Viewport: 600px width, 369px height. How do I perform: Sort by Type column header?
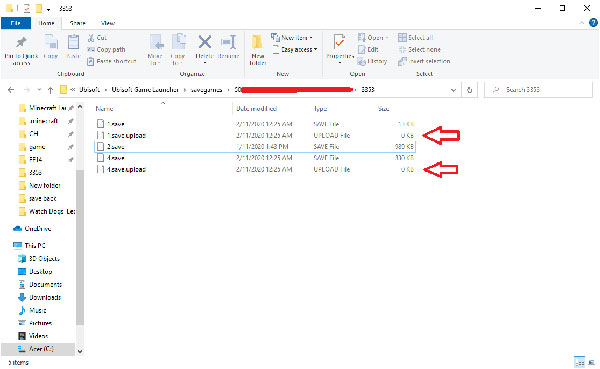320,109
